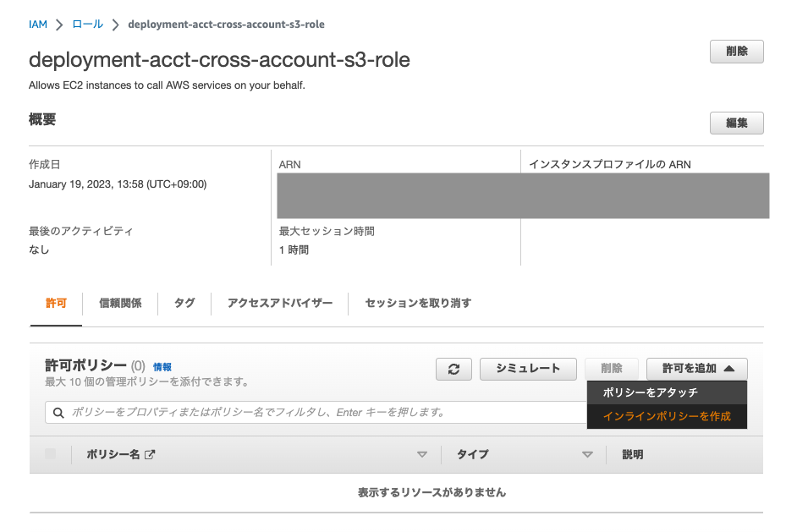Collapse the 許可を追加 dropdown
Viewport: 786px width, 532px height.
696,369
